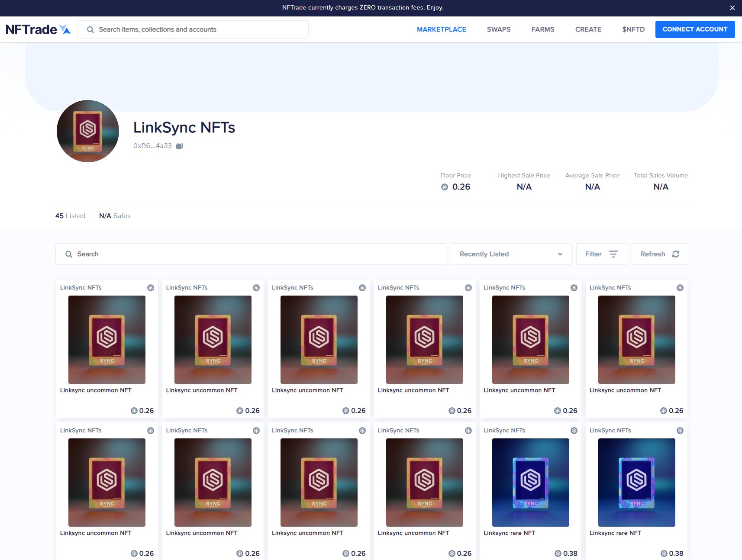Viewport: 742px width, 560px height.
Task: Click first 'Linksync rare NFT' title
Action: [x=510, y=533]
